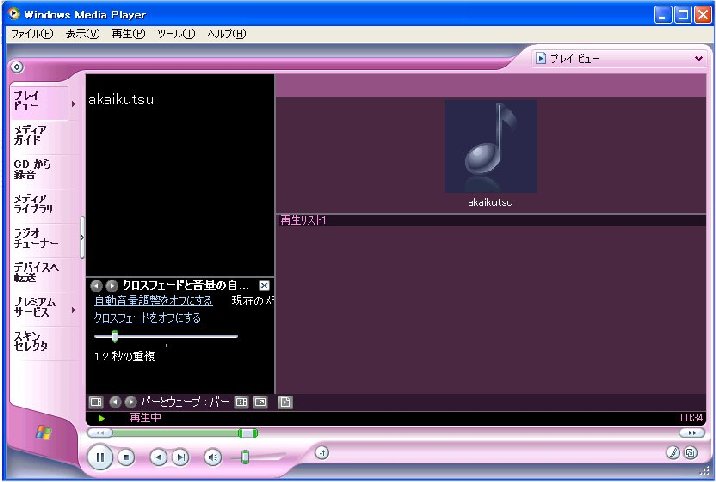
Task: Skip to previous track button
Action: pyautogui.click(x=158, y=457)
